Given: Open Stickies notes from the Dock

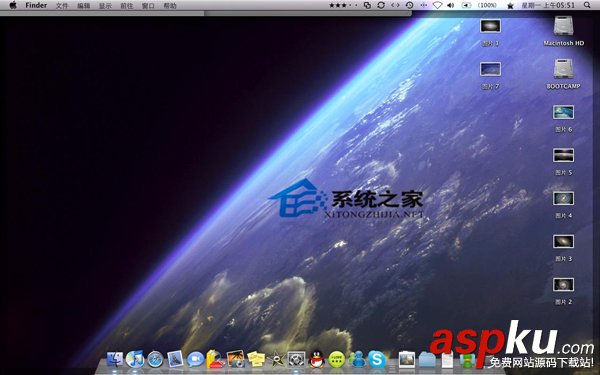Looking at the screenshot, I should pyautogui.click(x=256, y=360).
